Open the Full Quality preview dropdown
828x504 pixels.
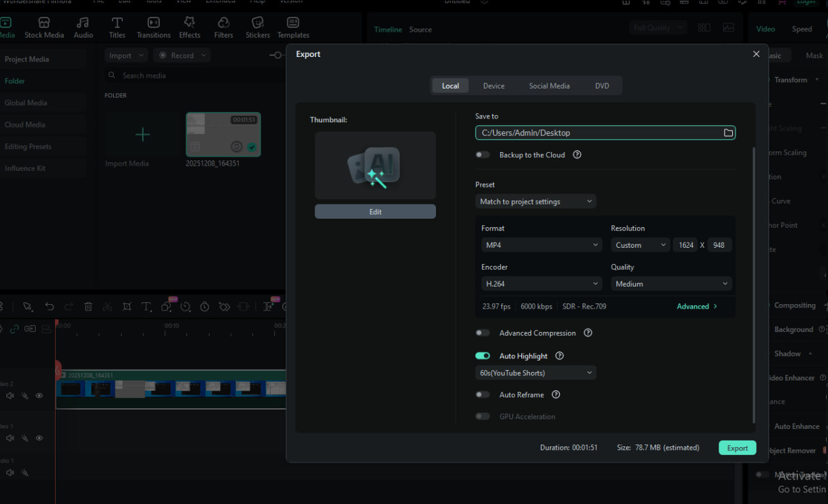[659, 28]
